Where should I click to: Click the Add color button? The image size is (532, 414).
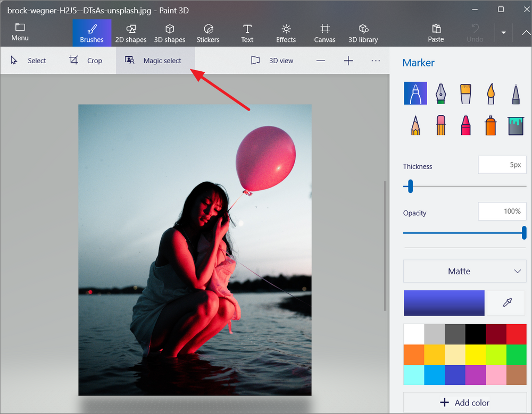[464, 402]
